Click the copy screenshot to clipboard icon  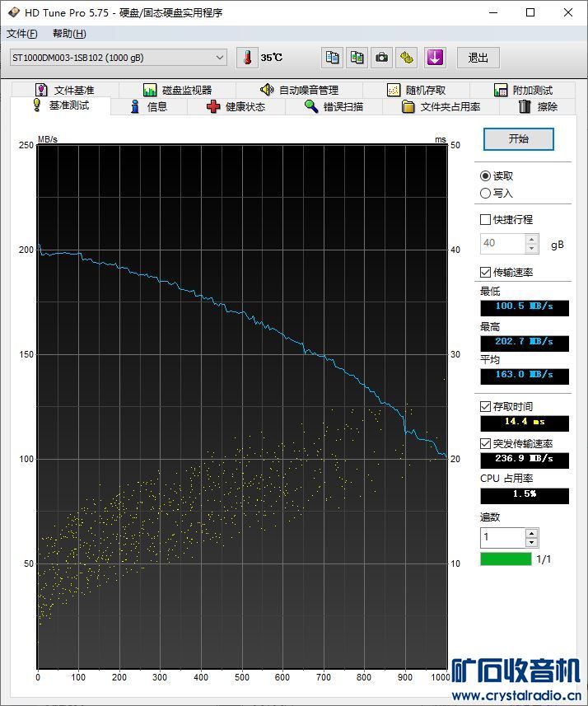[357, 58]
